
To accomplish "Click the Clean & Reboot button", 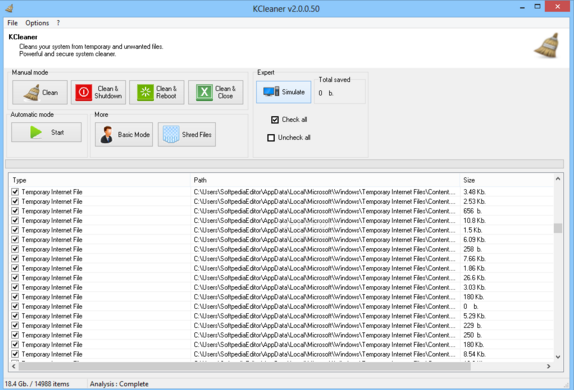I will 157,92.
